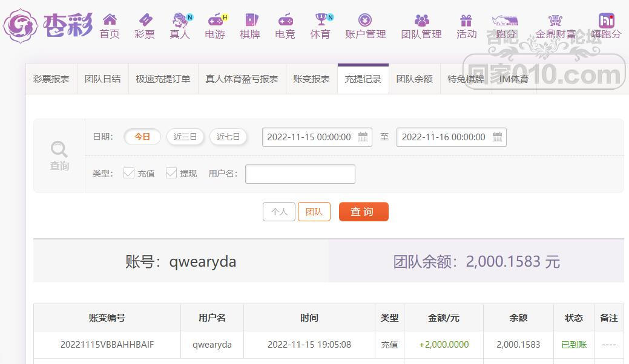Click the 团队管理 team icon

(x=421, y=20)
